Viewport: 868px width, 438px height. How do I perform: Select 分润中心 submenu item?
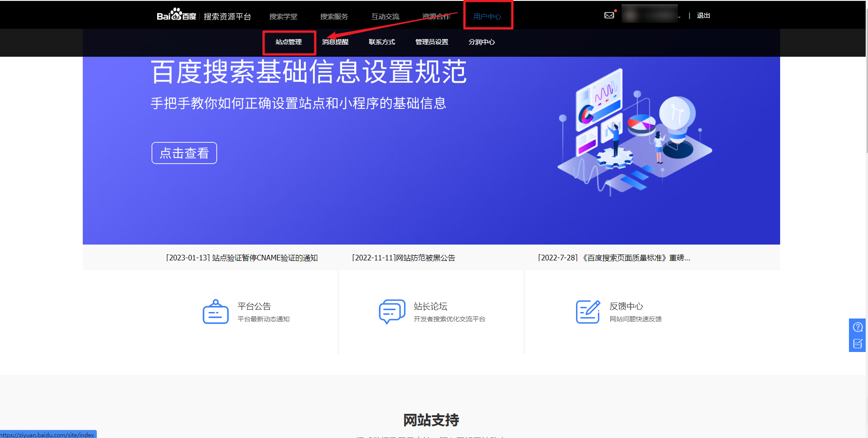coord(482,42)
